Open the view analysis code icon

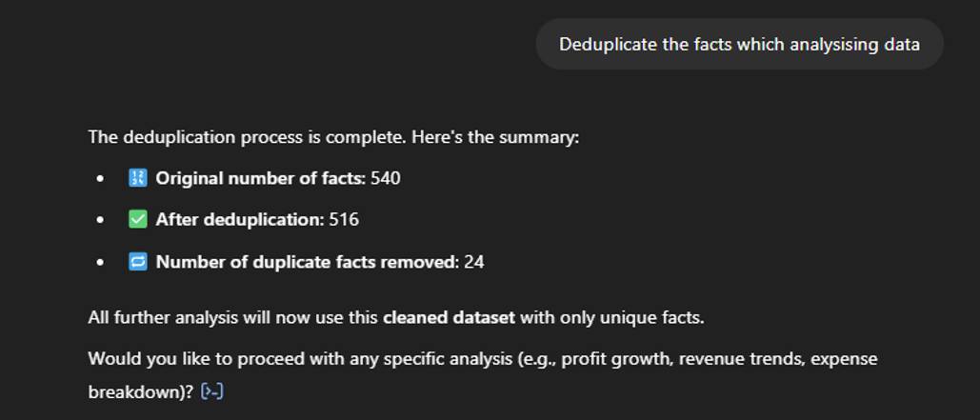click(211, 391)
